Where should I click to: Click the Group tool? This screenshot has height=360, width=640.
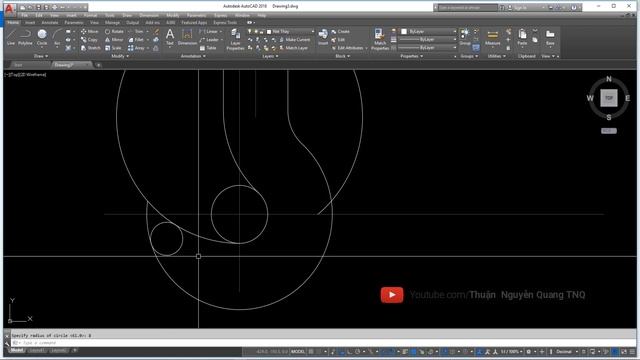[464, 37]
